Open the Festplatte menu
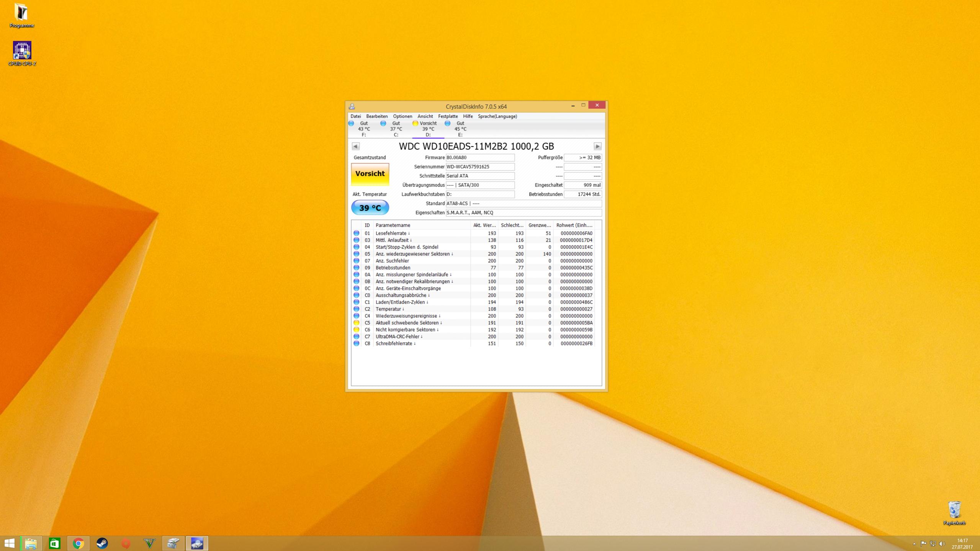The image size is (980, 551). tap(448, 116)
